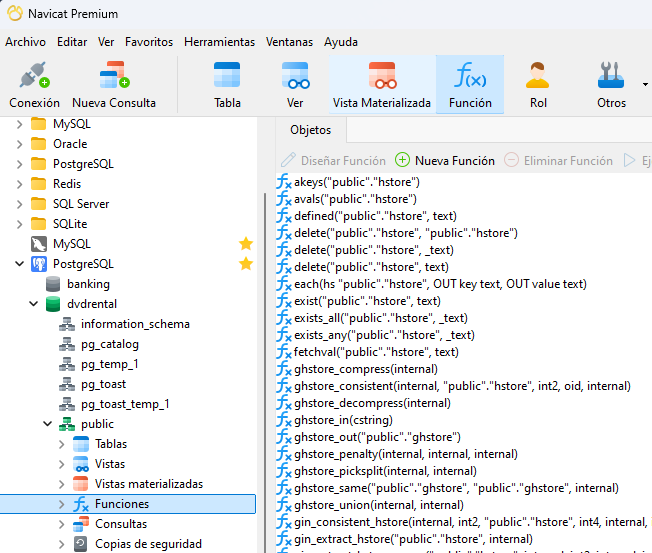652x553 pixels.
Task: Open the Otros tools icon
Action: pyautogui.click(x=611, y=75)
